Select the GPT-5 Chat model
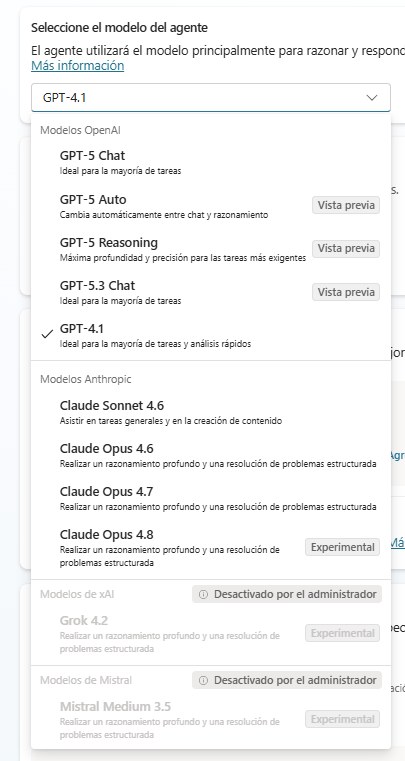 click(211, 163)
